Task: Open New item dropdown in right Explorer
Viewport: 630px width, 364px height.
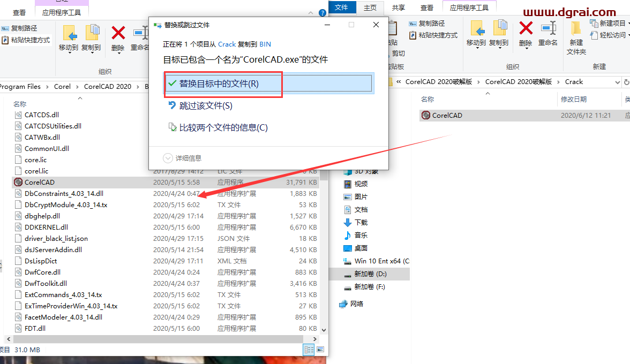Action: [x=609, y=23]
